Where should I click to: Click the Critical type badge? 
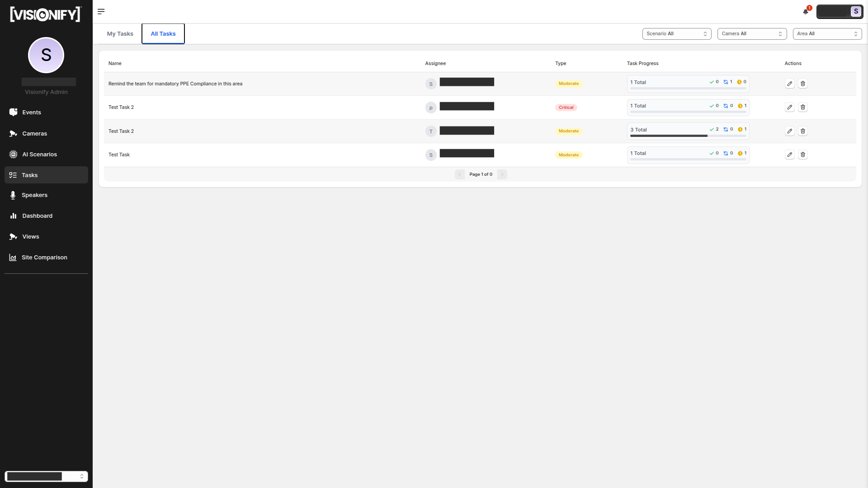(x=566, y=108)
